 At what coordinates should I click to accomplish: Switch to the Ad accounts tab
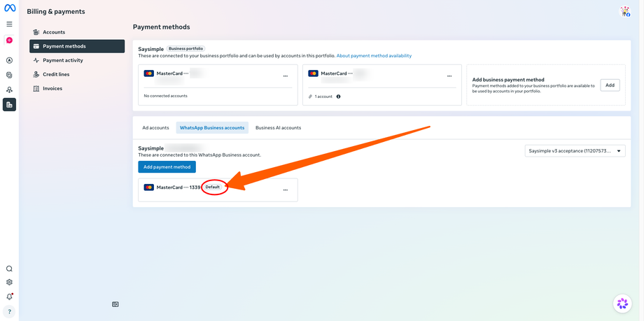pos(155,128)
